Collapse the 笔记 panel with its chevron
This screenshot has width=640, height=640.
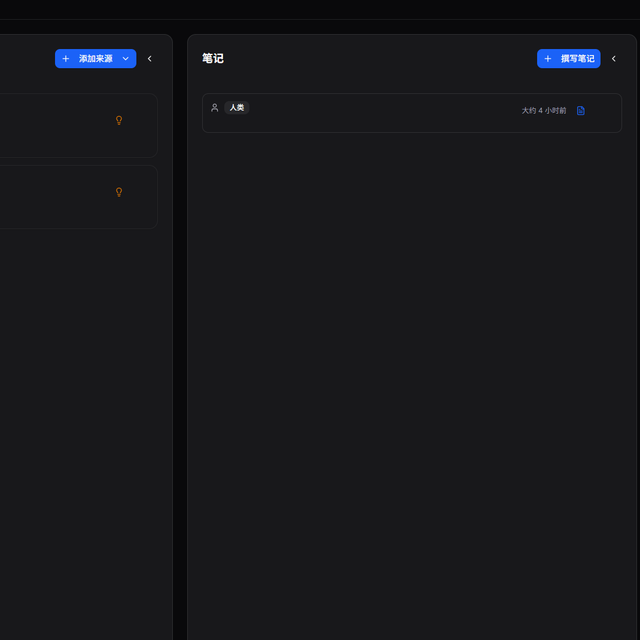click(614, 59)
